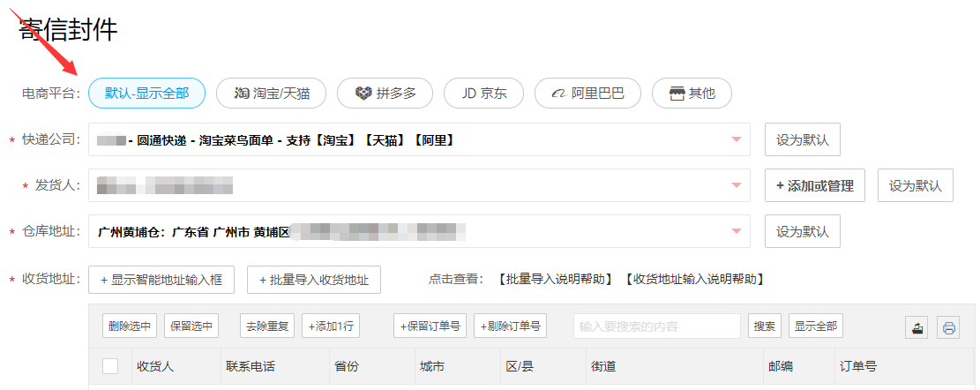This screenshot has height=390, width=980.
Task: Click the export icon above the table
Action: tap(916, 326)
